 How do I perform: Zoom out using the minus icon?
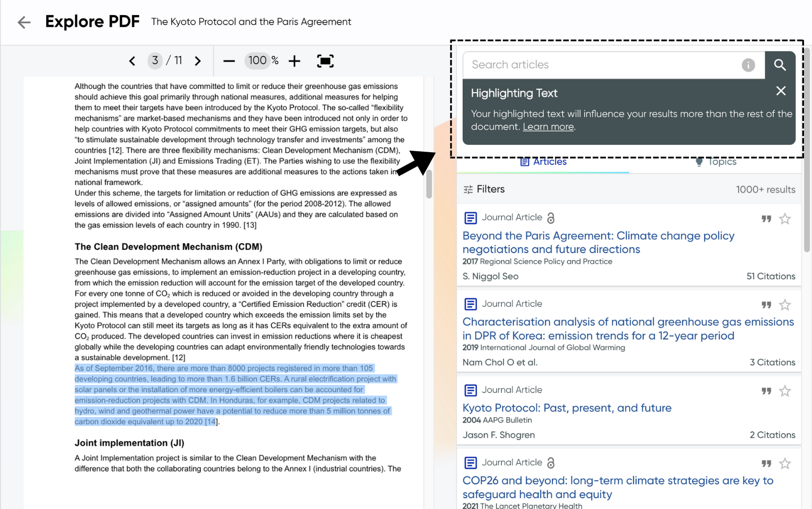[229, 61]
